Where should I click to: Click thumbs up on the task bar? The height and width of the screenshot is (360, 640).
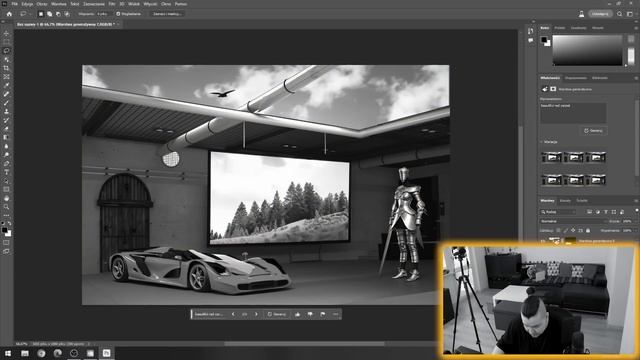tap(297, 314)
